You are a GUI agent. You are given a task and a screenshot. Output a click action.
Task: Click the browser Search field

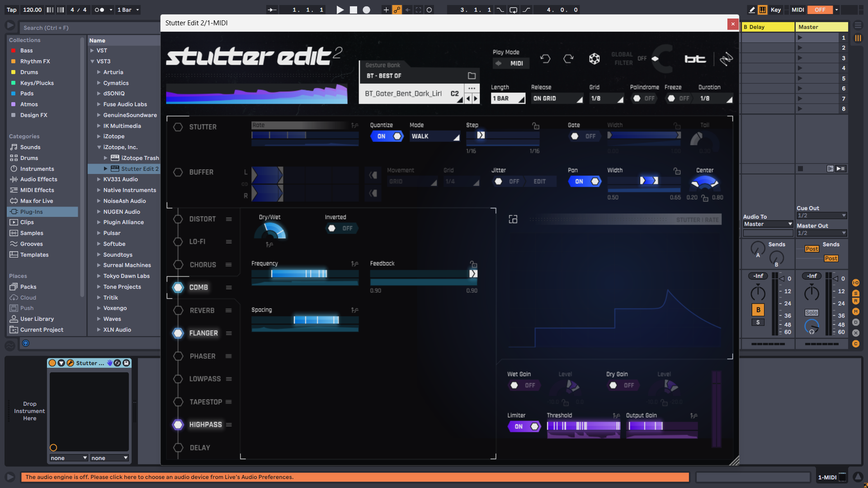pos(89,28)
